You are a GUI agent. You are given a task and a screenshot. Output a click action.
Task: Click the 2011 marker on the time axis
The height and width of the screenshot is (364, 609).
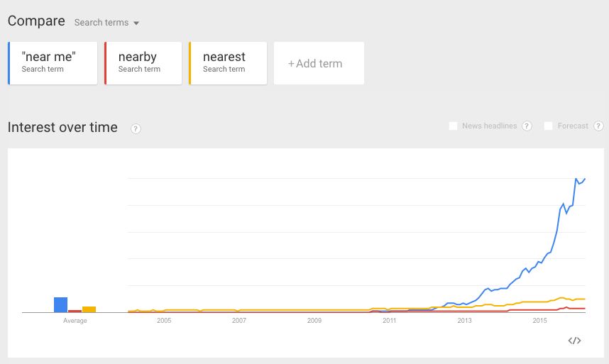389,321
